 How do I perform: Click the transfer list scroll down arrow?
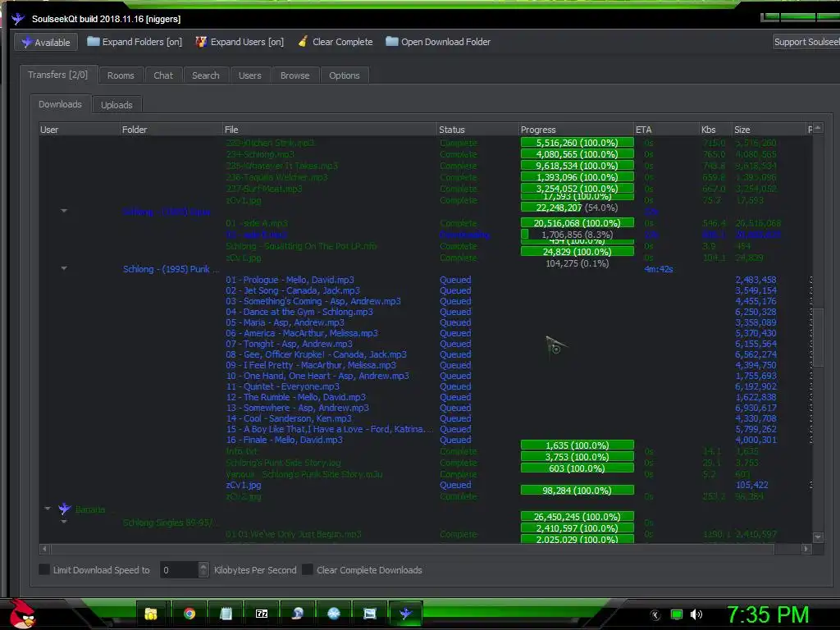point(818,536)
